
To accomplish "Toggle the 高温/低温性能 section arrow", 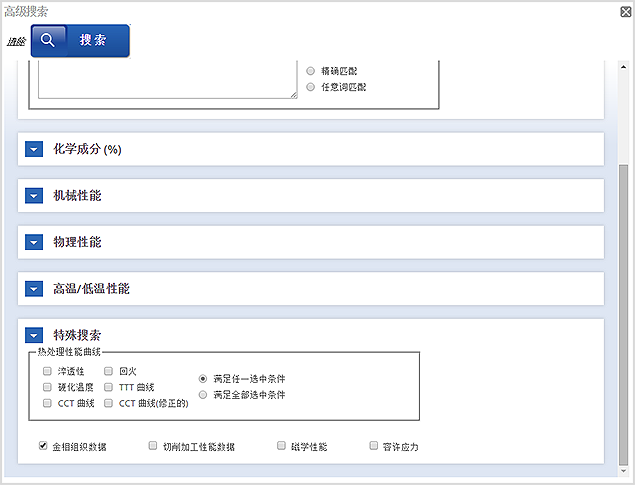I will [35, 289].
